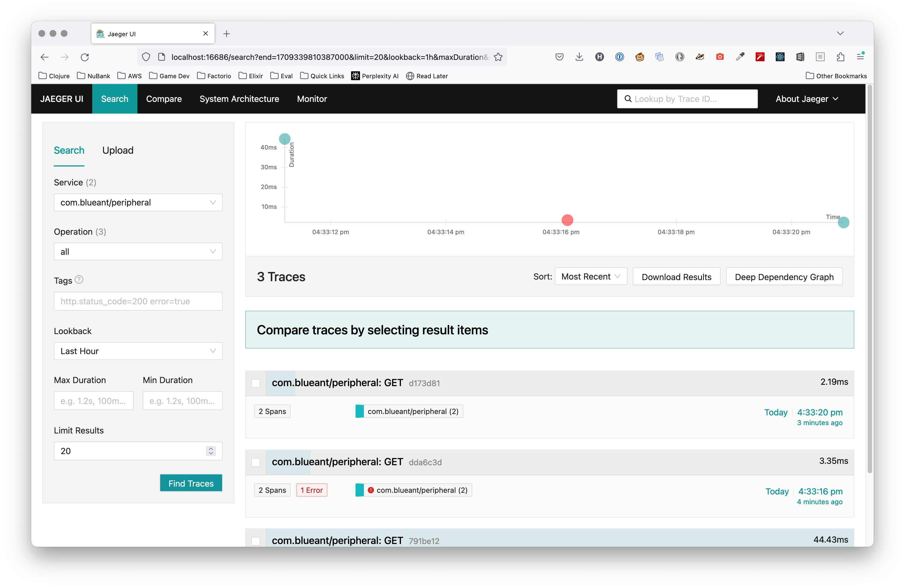Focus the Lookup by Trace ID field

(x=687, y=99)
